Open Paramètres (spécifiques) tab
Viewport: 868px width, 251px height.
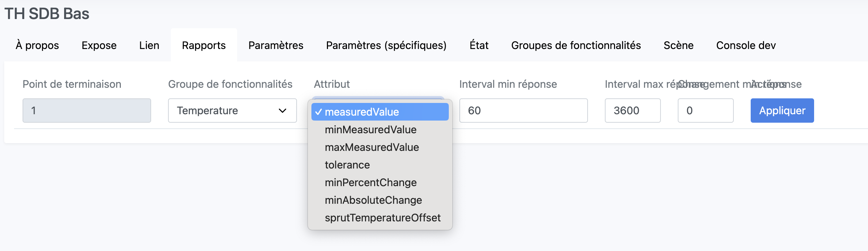pyautogui.click(x=386, y=45)
